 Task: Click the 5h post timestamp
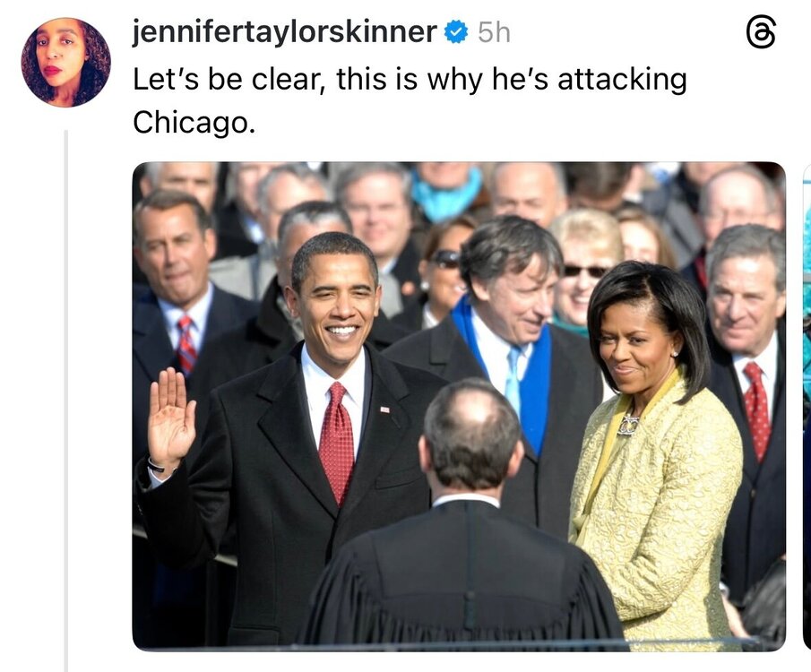[x=494, y=33]
